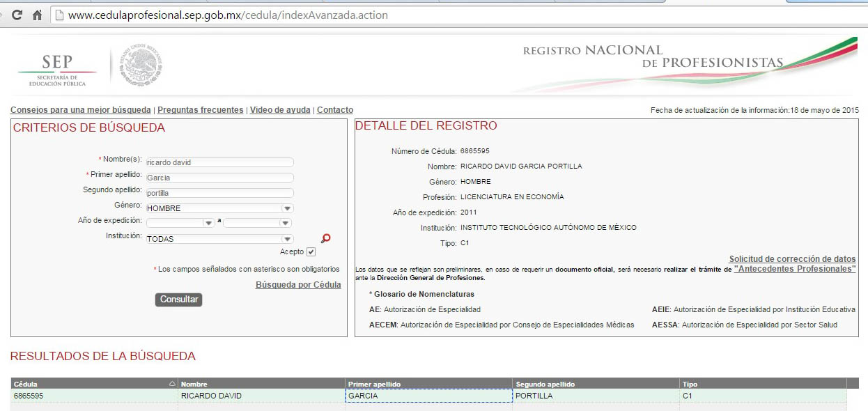Click the browser home icon
868x411 pixels.
[x=37, y=15]
